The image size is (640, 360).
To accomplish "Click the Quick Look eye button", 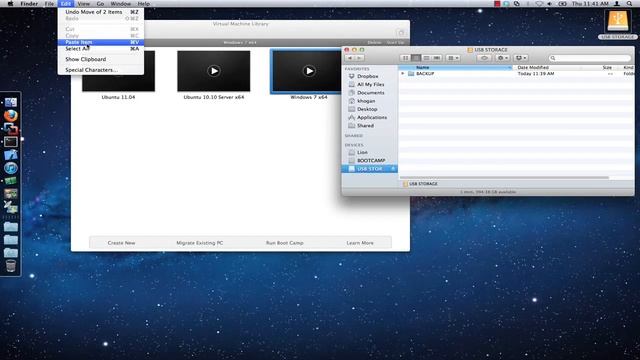I will (x=484, y=58).
